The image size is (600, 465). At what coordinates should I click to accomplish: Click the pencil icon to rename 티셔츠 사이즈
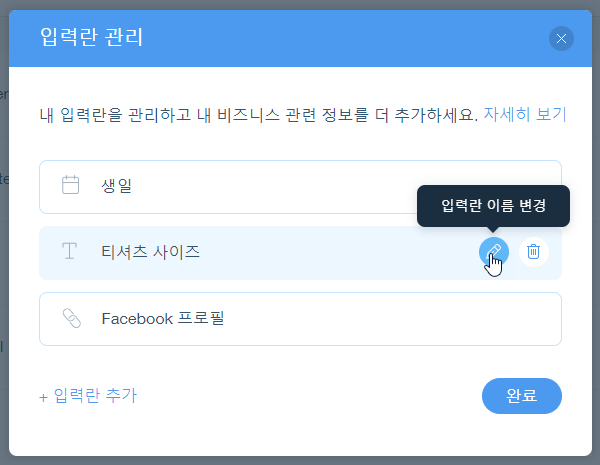pyautogui.click(x=494, y=252)
